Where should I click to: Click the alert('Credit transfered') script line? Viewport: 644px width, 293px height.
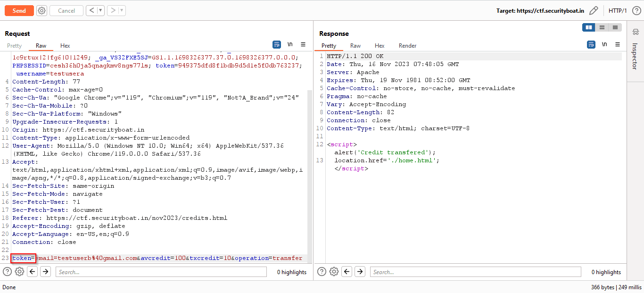coord(385,152)
